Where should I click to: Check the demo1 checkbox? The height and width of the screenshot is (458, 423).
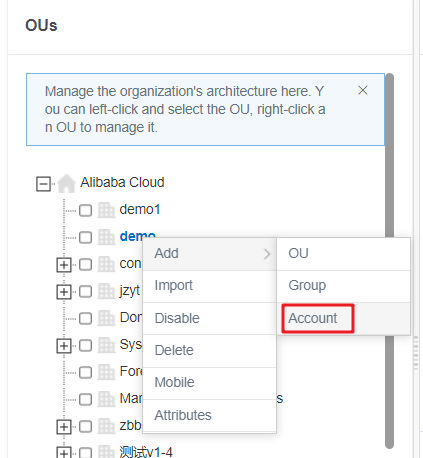(85, 210)
